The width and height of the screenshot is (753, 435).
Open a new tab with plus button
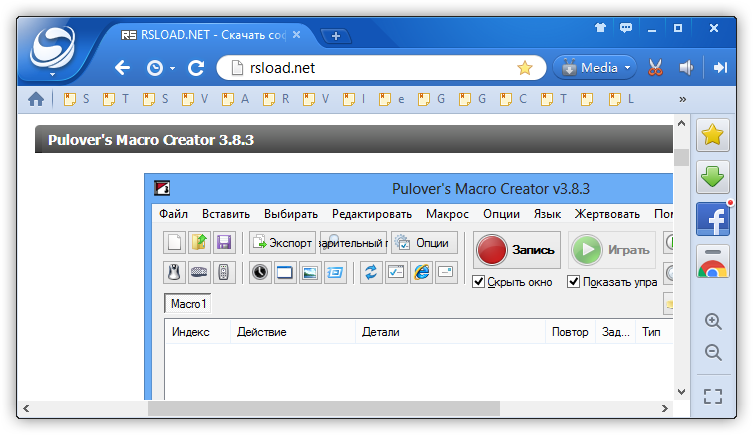point(336,36)
